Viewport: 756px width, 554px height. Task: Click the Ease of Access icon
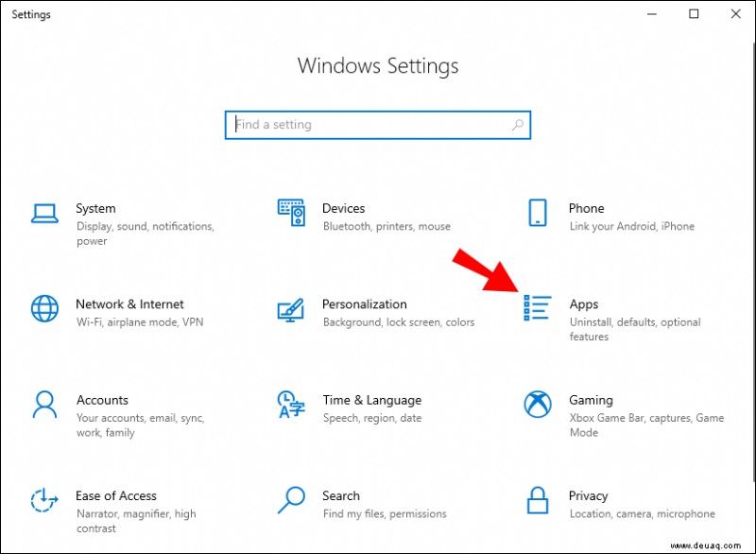(44, 500)
